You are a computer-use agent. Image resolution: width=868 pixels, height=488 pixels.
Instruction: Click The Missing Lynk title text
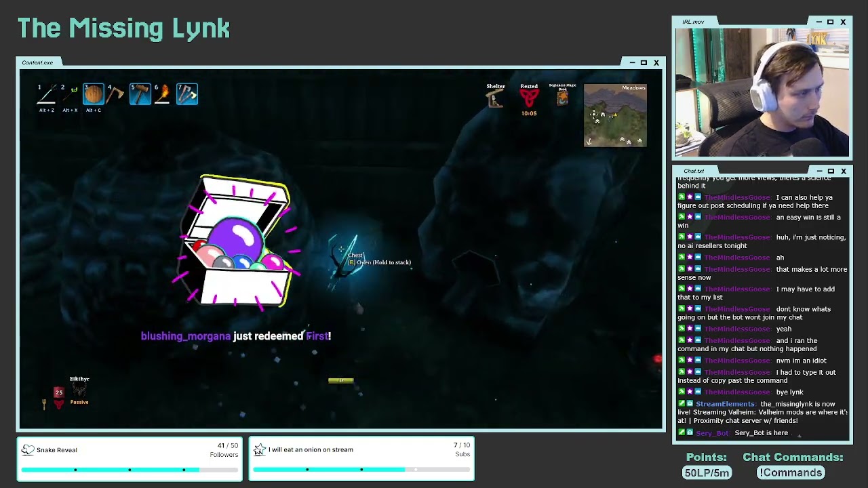tap(123, 28)
